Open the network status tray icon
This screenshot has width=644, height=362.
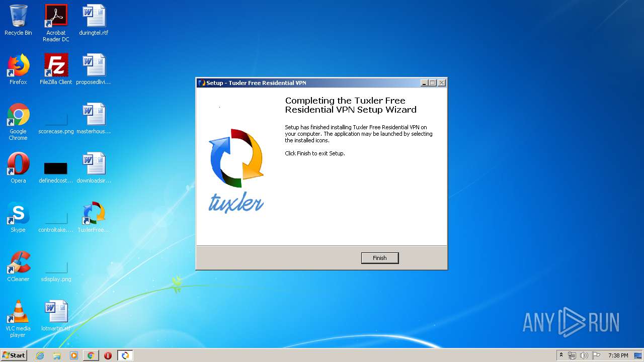pos(572,355)
